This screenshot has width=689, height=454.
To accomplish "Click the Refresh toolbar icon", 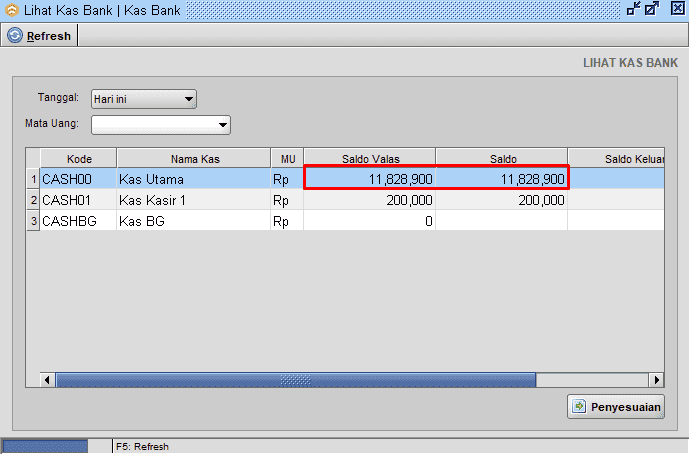I will (15, 35).
